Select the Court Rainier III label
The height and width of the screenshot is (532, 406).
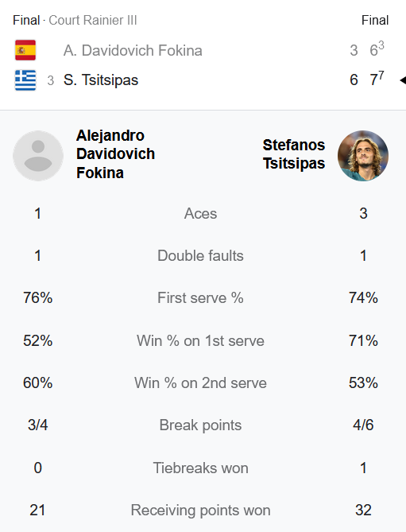point(93,21)
